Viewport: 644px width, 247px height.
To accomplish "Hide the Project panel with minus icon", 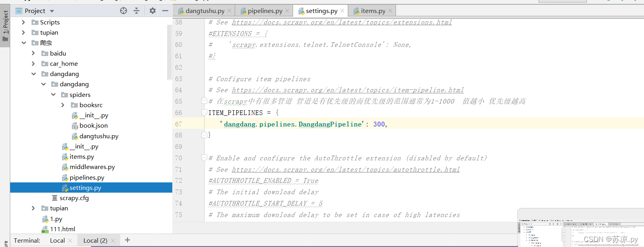I will click(165, 11).
